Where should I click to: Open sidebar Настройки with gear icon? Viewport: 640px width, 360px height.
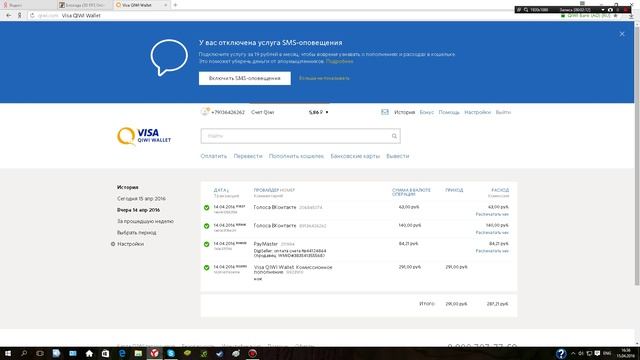[x=127, y=244]
